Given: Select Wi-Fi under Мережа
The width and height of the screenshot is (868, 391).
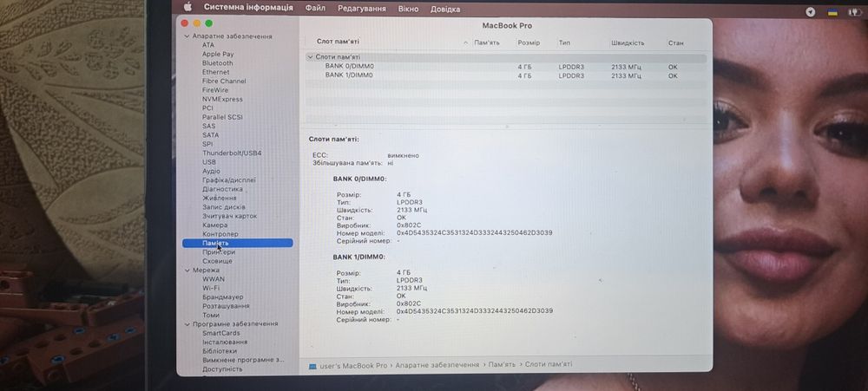Looking at the screenshot, I should [210, 288].
